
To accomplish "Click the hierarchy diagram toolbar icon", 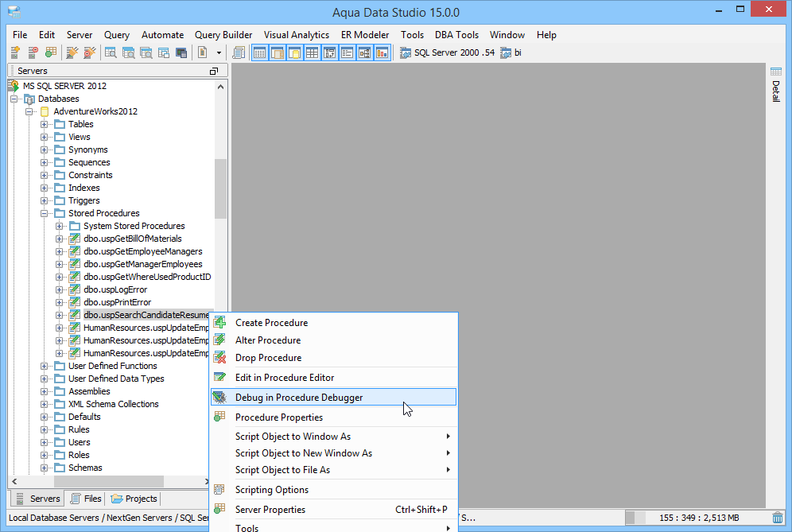I will click(x=365, y=52).
